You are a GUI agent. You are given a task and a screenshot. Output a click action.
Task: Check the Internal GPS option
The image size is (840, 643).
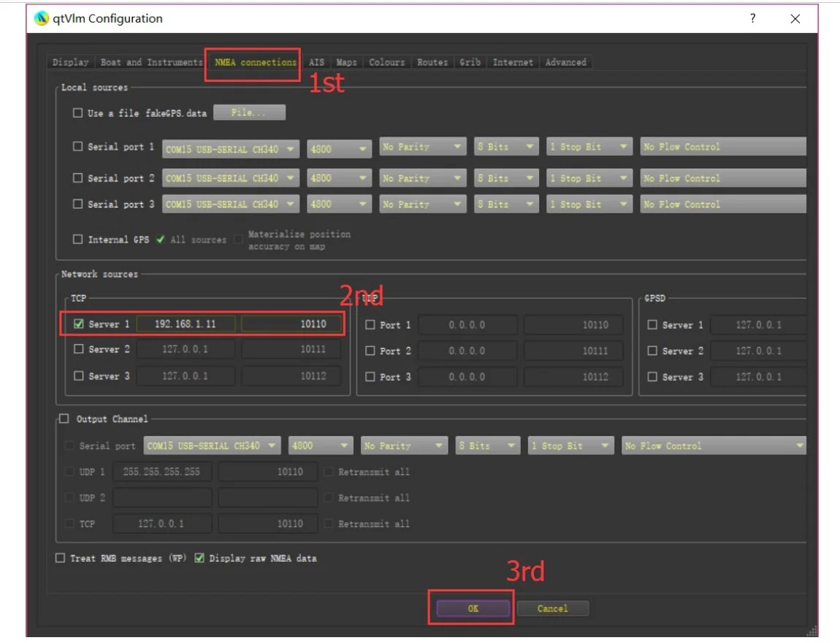pos(78,240)
